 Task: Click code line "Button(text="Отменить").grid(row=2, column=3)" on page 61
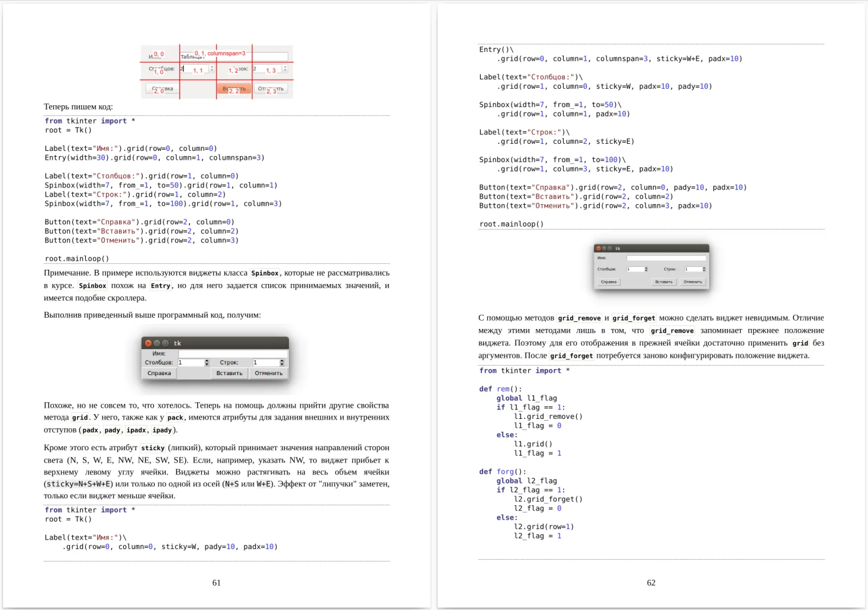pos(142,241)
